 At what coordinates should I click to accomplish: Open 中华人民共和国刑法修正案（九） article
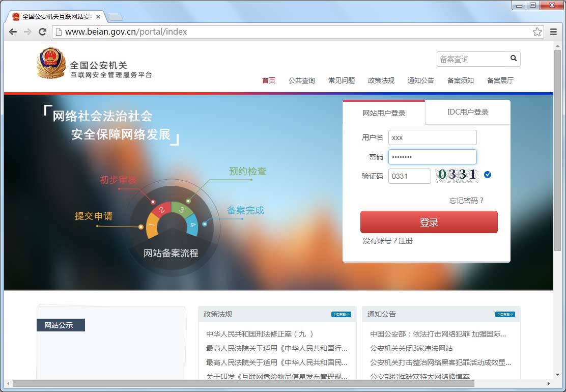[260, 334]
